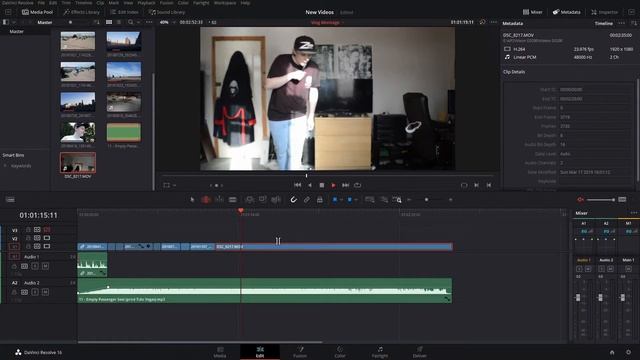Screen dimensions: 640x360
Task: Click the blue Flag icon
Action: 335,200
